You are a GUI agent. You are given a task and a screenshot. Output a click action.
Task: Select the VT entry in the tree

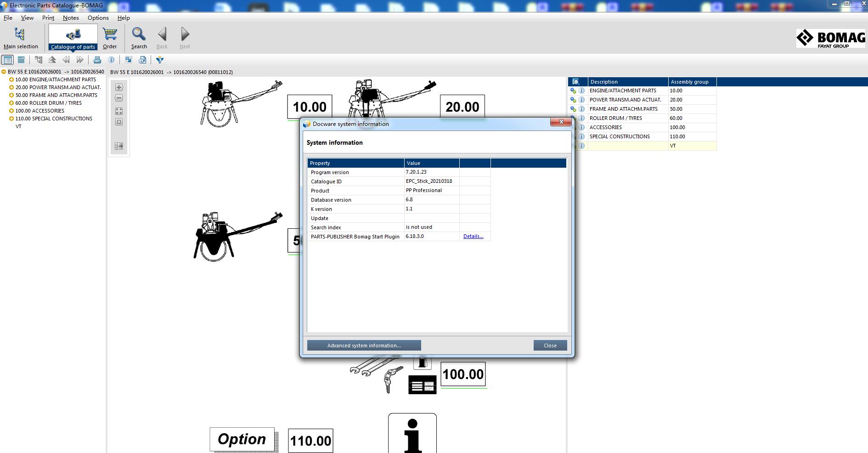[x=18, y=126]
